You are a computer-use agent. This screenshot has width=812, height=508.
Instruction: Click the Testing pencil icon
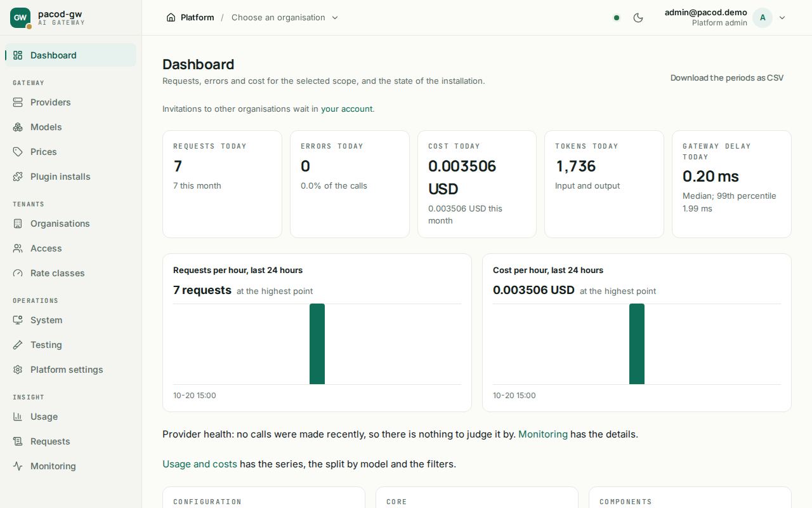pos(18,345)
